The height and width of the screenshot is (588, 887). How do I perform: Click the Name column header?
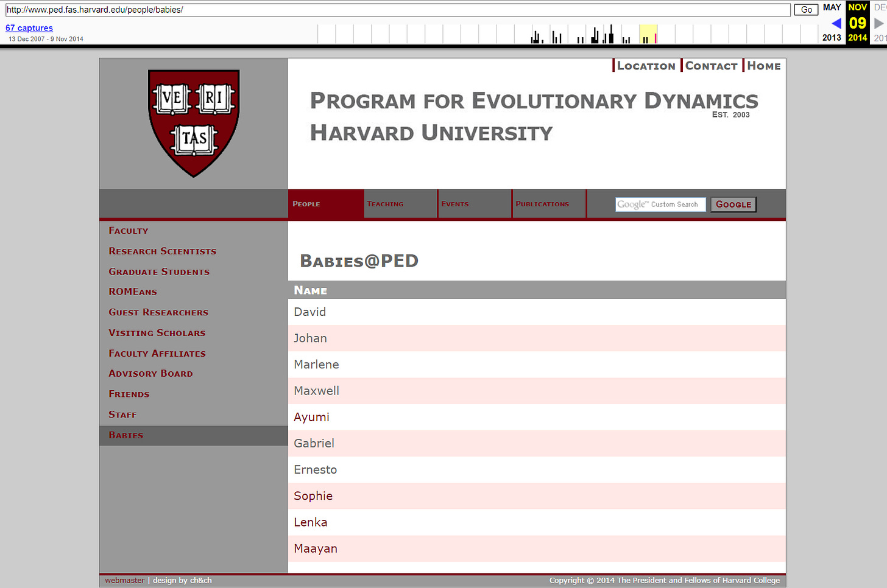coord(537,290)
